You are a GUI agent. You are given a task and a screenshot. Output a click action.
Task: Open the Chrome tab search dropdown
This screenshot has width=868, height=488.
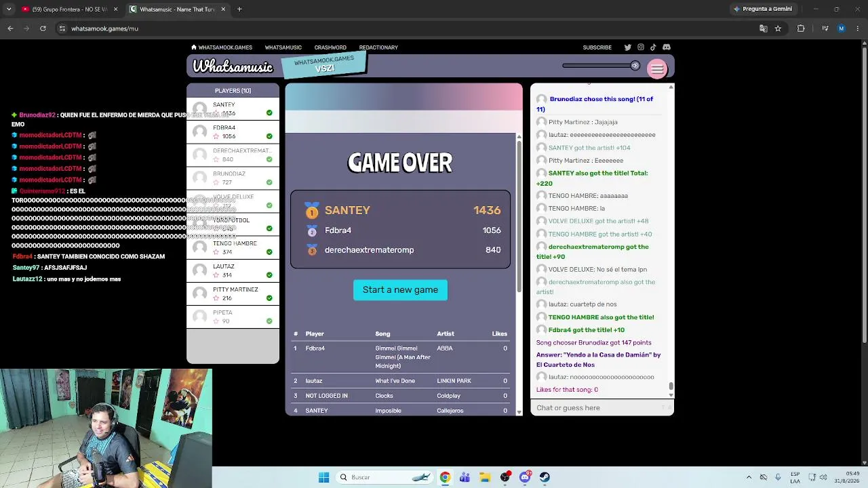click(x=8, y=9)
